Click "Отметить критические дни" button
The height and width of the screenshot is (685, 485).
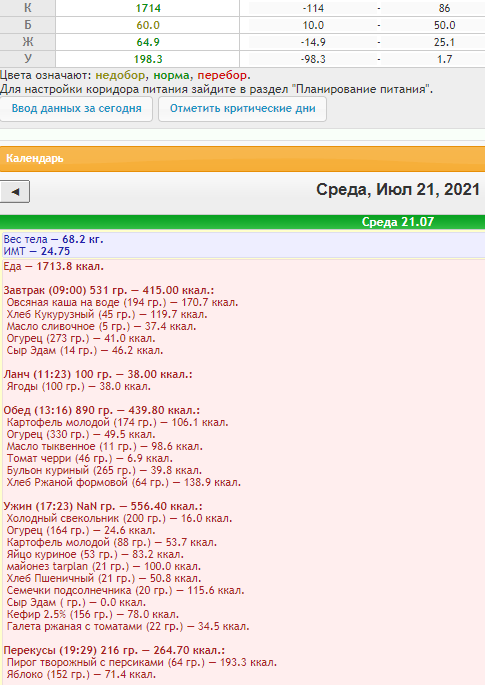242,109
